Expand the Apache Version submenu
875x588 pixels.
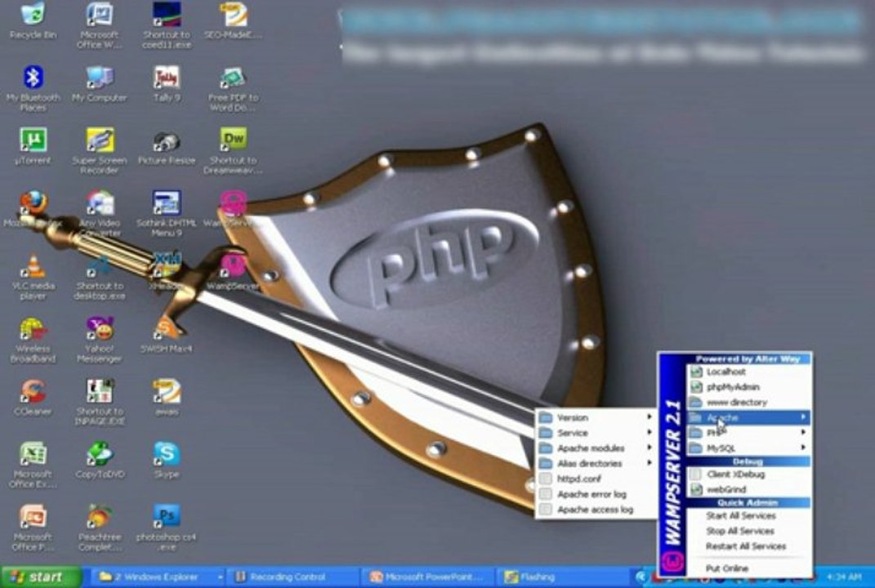click(x=596, y=417)
